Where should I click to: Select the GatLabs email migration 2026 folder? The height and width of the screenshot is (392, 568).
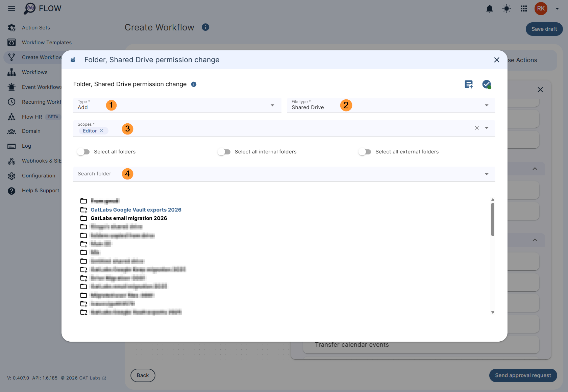pos(128,218)
